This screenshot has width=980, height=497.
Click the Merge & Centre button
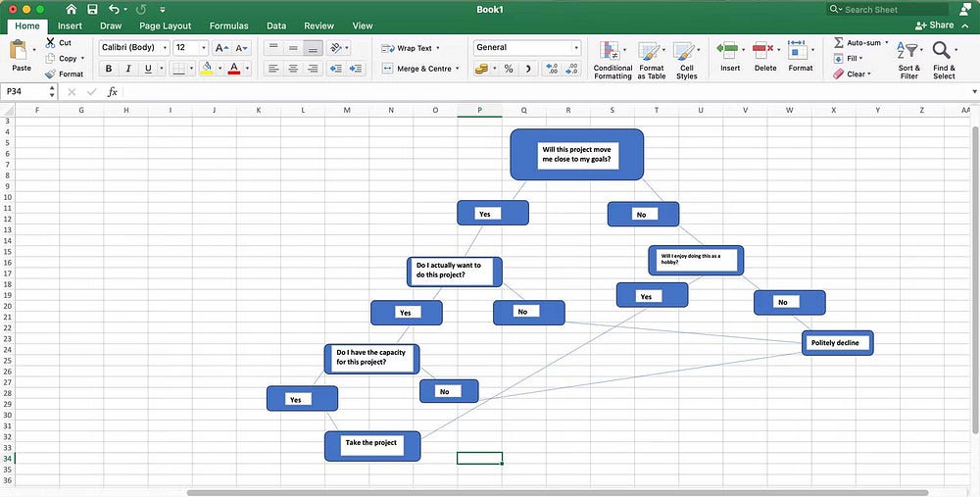click(x=420, y=69)
